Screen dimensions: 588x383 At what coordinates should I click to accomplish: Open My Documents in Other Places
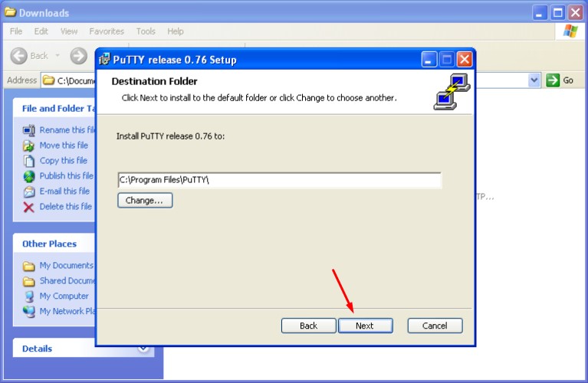[67, 265]
